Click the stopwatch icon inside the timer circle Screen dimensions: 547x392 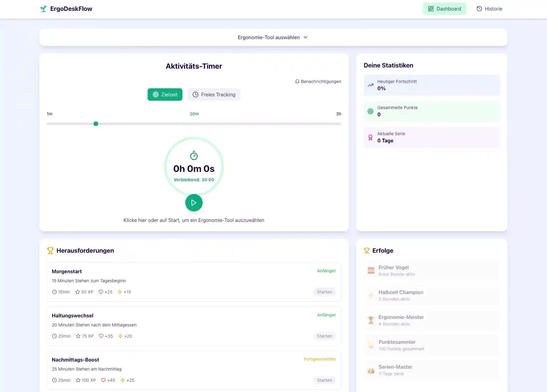pyautogui.click(x=194, y=156)
